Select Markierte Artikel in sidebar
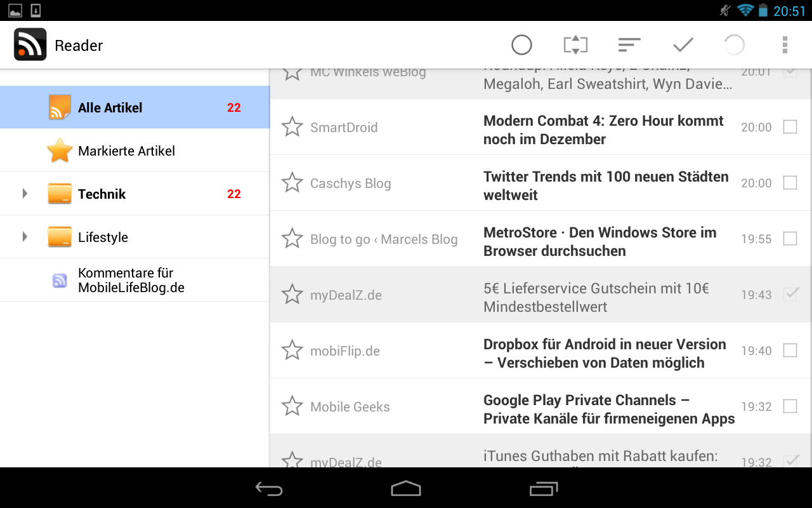The width and height of the screenshot is (812, 508). tap(134, 150)
